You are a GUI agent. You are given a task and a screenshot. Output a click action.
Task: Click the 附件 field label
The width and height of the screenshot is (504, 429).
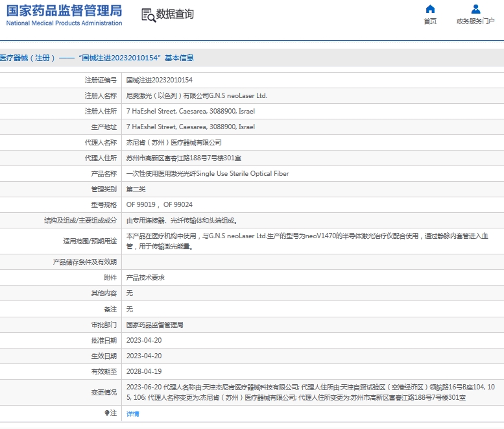tap(110, 278)
